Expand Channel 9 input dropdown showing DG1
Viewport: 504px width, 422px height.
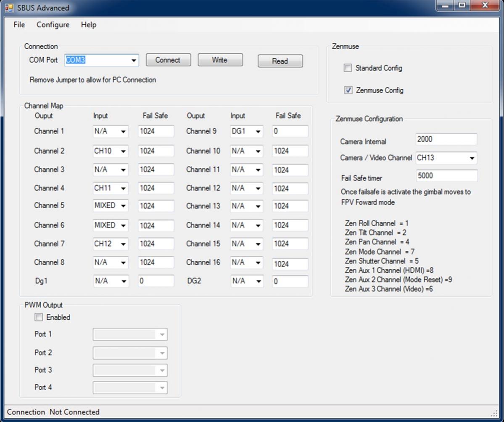[x=258, y=131]
